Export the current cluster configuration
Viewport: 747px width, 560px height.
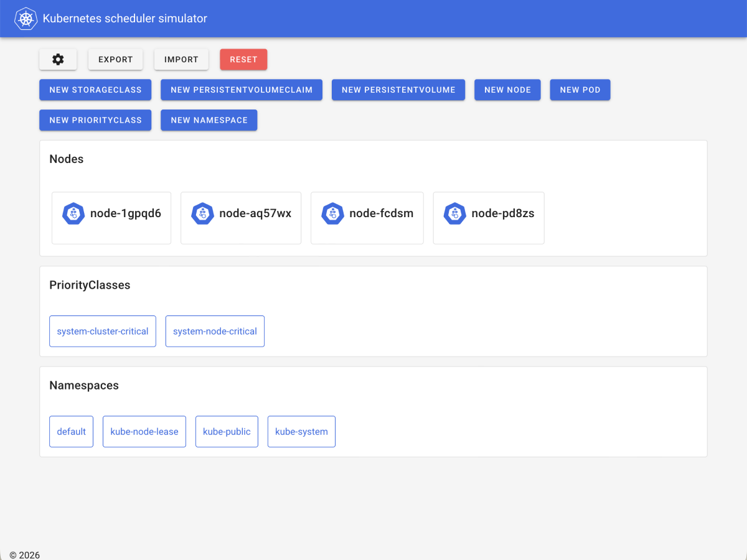pos(115,59)
